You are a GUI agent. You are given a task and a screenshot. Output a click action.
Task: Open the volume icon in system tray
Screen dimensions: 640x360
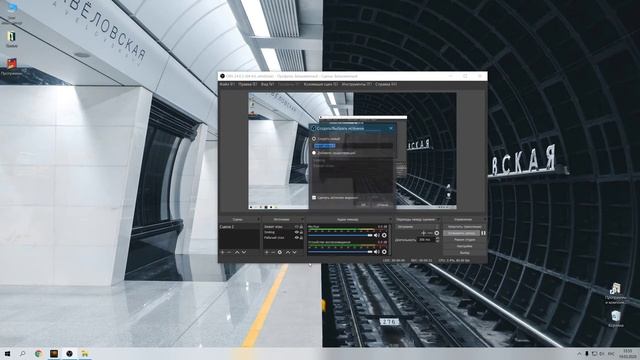[x=602, y=354]
